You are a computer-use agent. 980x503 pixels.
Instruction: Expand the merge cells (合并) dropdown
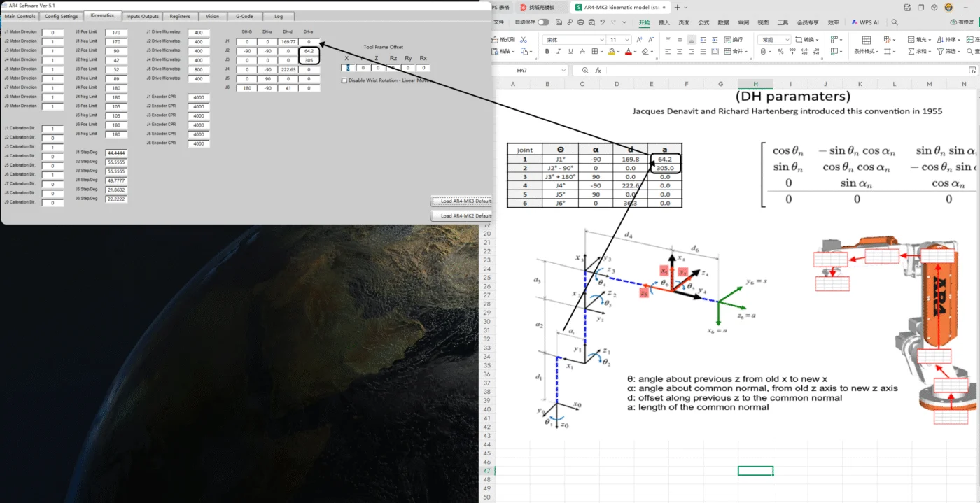coord(746,52)
